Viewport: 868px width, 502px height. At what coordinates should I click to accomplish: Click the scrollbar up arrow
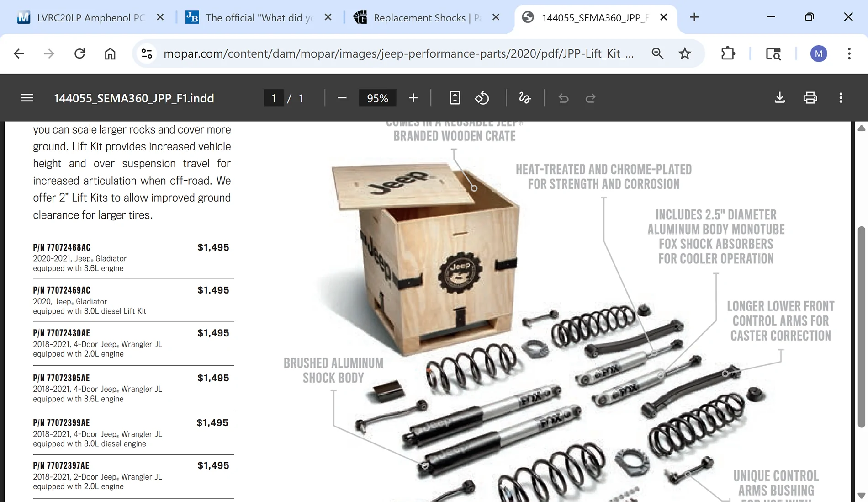[861, 128]
